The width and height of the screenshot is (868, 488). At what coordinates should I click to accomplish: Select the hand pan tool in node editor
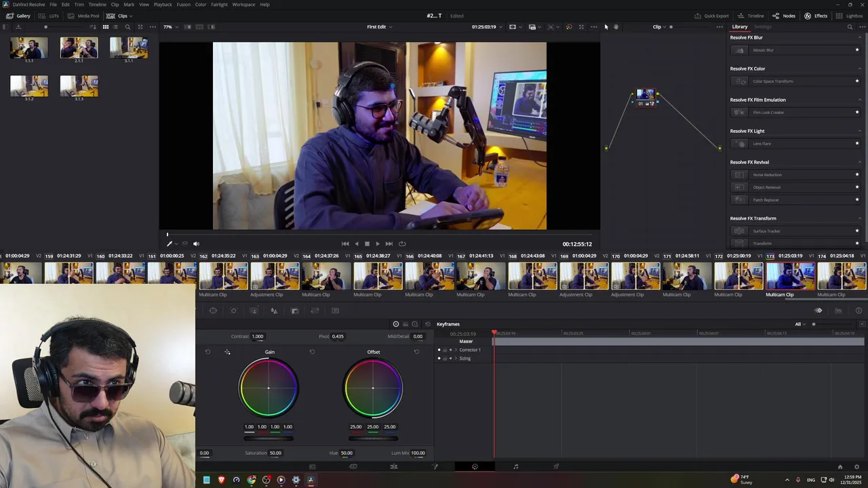(616, 27)
